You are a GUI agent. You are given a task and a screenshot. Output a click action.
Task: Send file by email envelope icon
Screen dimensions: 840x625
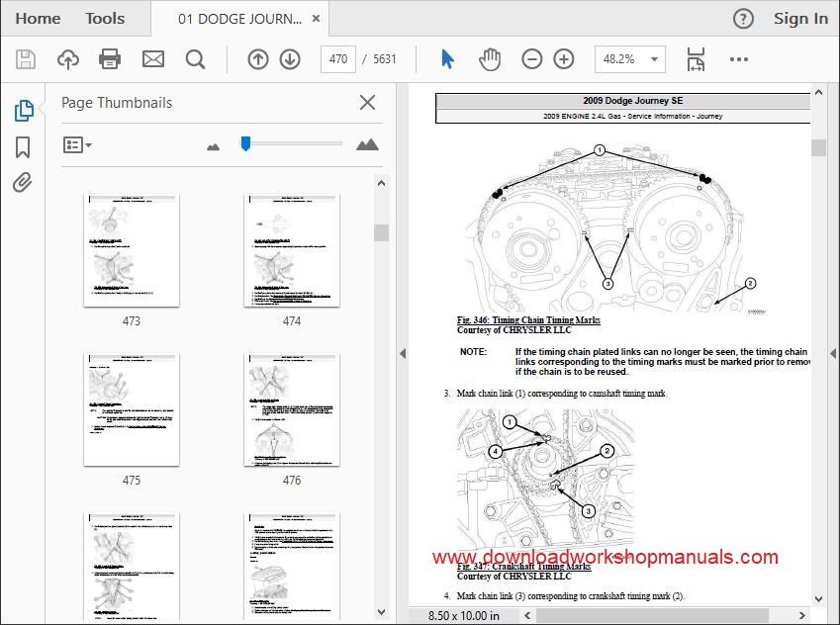(x=153, y=59)
